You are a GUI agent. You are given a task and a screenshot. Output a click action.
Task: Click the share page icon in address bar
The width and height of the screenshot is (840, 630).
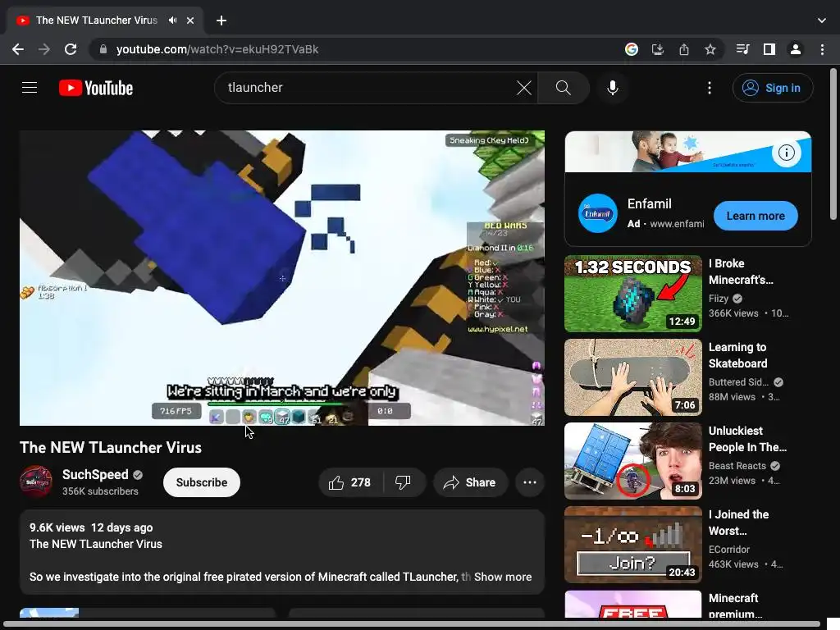tap(684, 49)
